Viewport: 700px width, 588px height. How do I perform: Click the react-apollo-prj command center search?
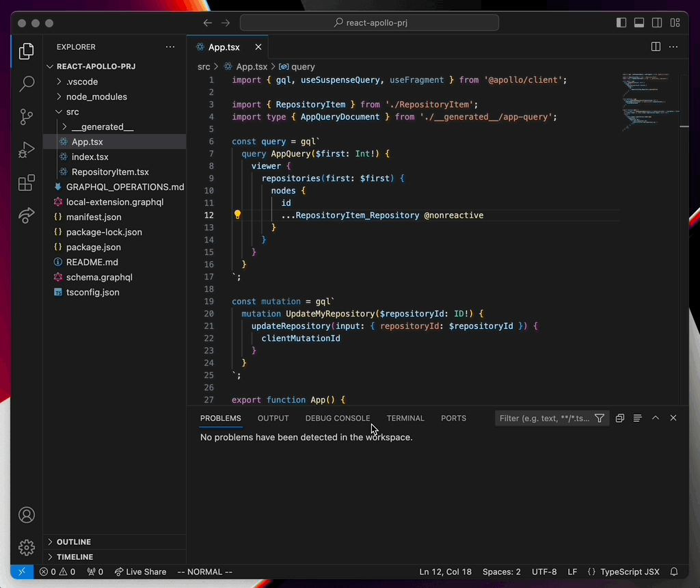(x=369, y=23)
